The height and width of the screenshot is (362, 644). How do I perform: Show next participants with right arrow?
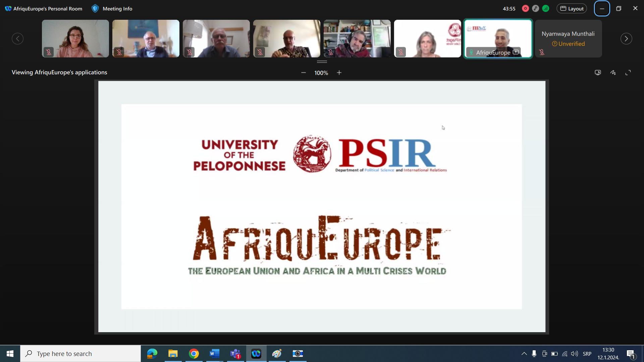(x=626, y=39)
